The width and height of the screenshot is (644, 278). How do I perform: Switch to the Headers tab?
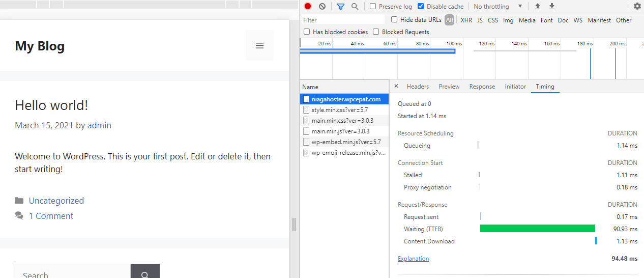click(x=418, y=87)
